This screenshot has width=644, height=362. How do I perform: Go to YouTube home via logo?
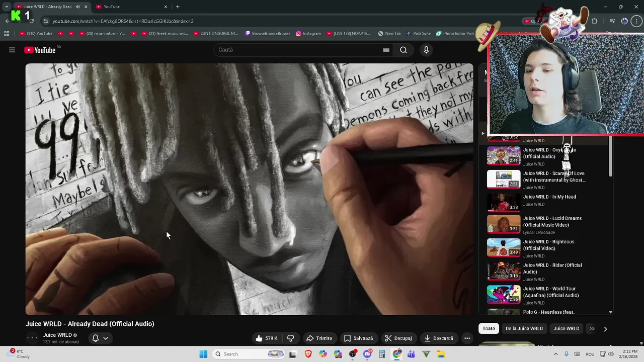tap(40, 50)
